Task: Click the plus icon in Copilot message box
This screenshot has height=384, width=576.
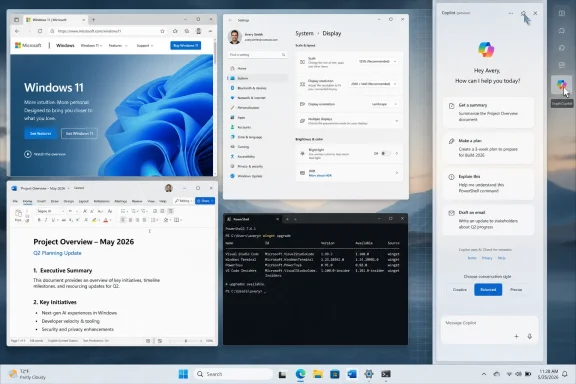Action: coord(516,336)
